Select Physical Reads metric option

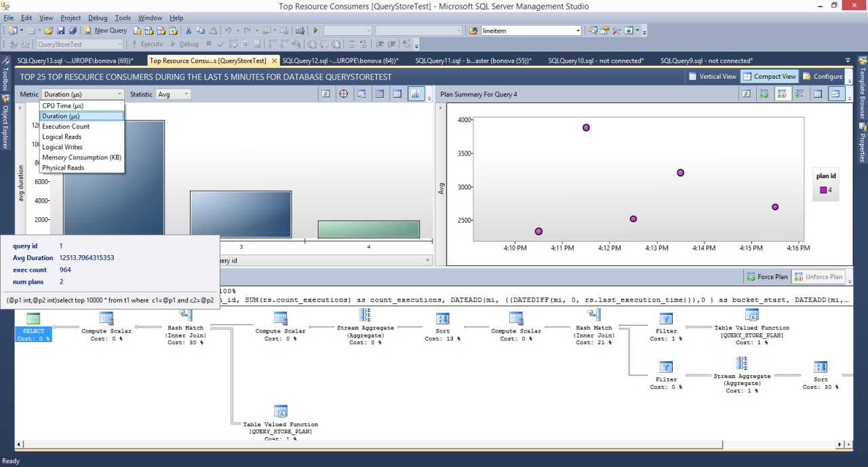click(x=82, y=168)
